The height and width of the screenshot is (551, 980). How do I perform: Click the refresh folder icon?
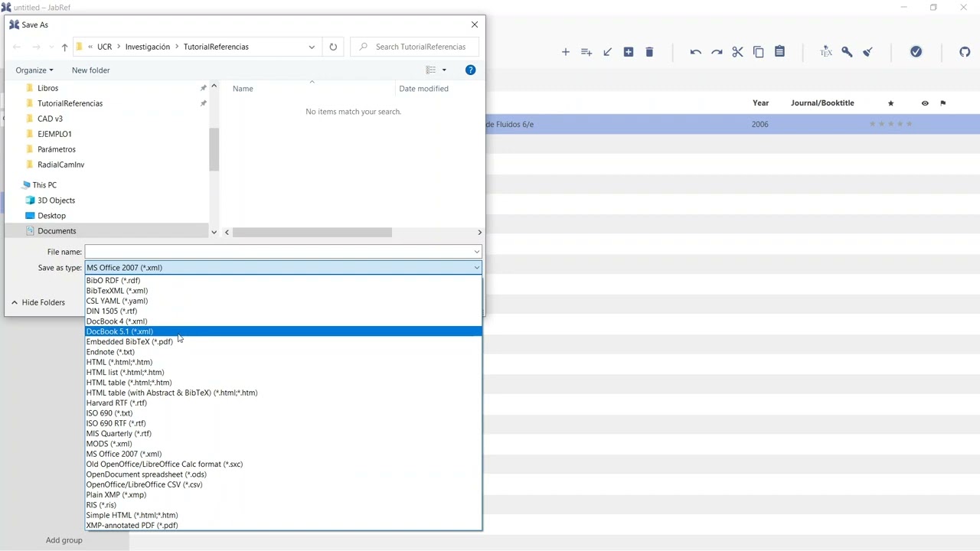[333, 47]
